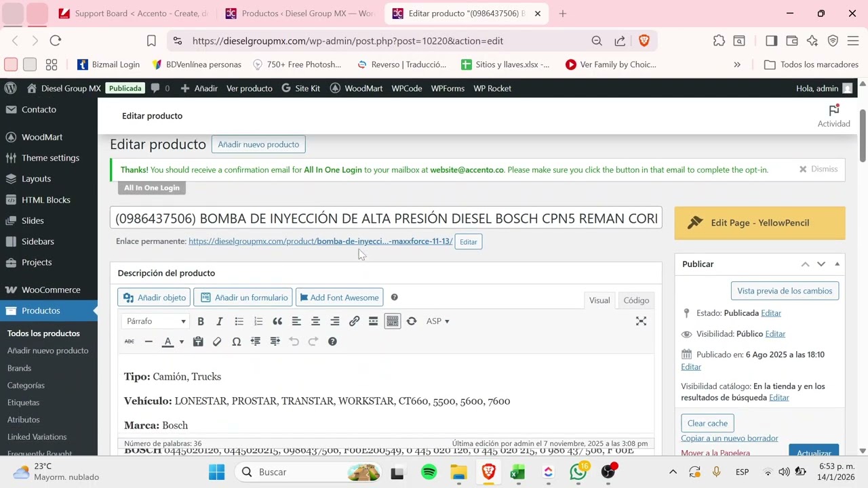
Task: Collapse the Publicar panel toggle arrow
Action: click(837, 264)
